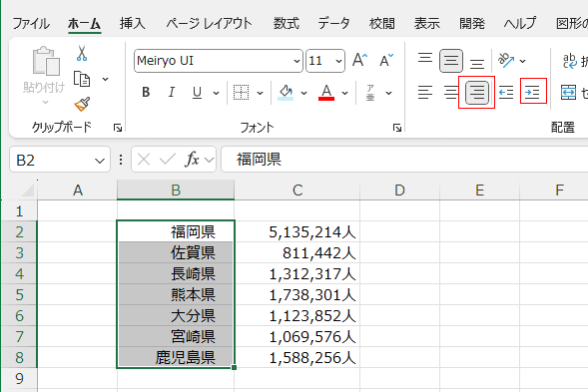
Task: Click the Copy icon
Action: tap(82, 79)
